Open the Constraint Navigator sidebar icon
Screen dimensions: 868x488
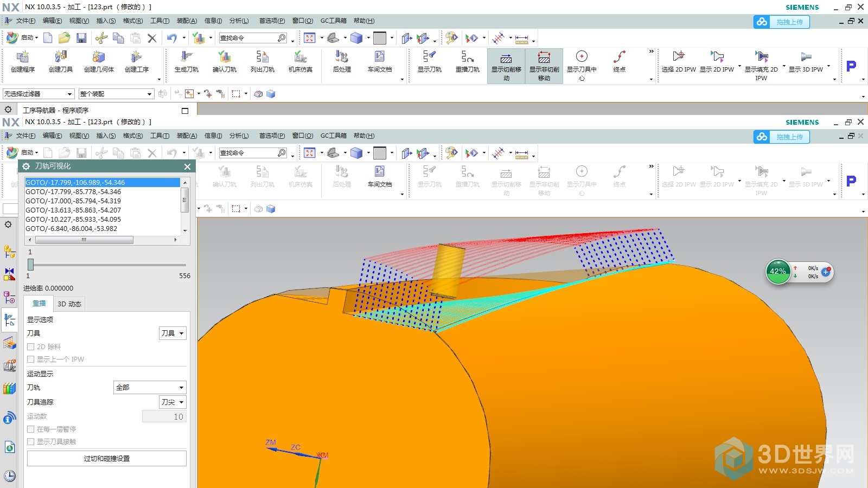pos(9,274)
